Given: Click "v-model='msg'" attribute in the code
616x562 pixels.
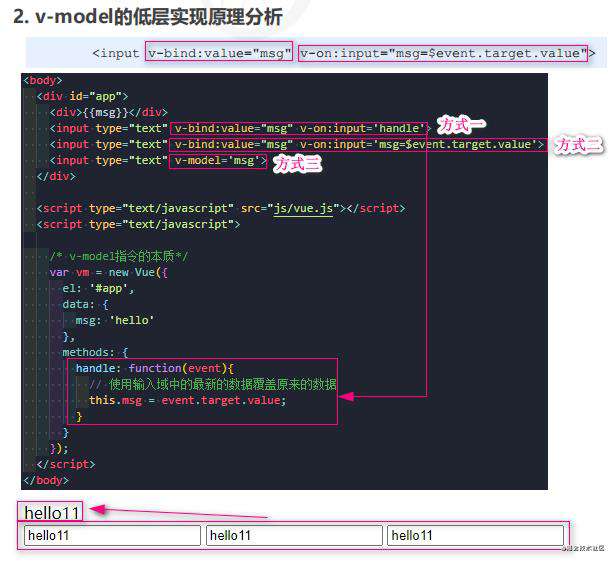Looking at the screenshot, I should tap(218, 161).
